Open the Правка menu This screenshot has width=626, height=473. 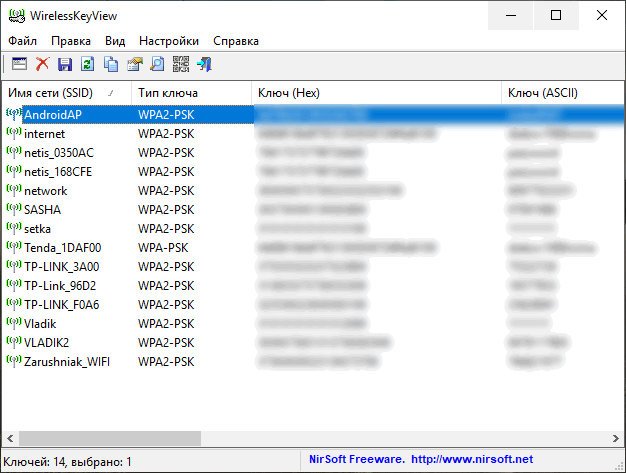tap(71, 41)
